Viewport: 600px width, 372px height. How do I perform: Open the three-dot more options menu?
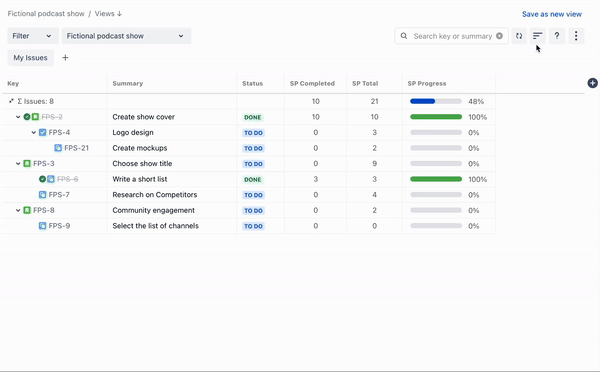tap(576, 36)
